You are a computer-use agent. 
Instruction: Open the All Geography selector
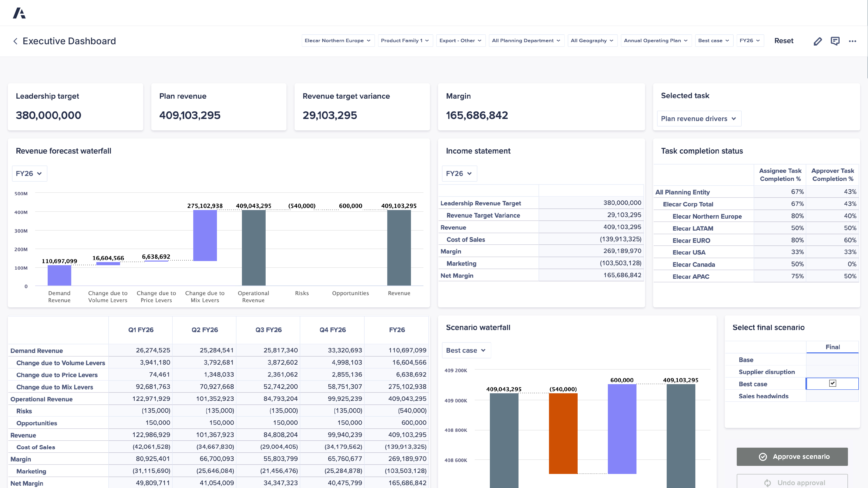click(x=592, y=40)
